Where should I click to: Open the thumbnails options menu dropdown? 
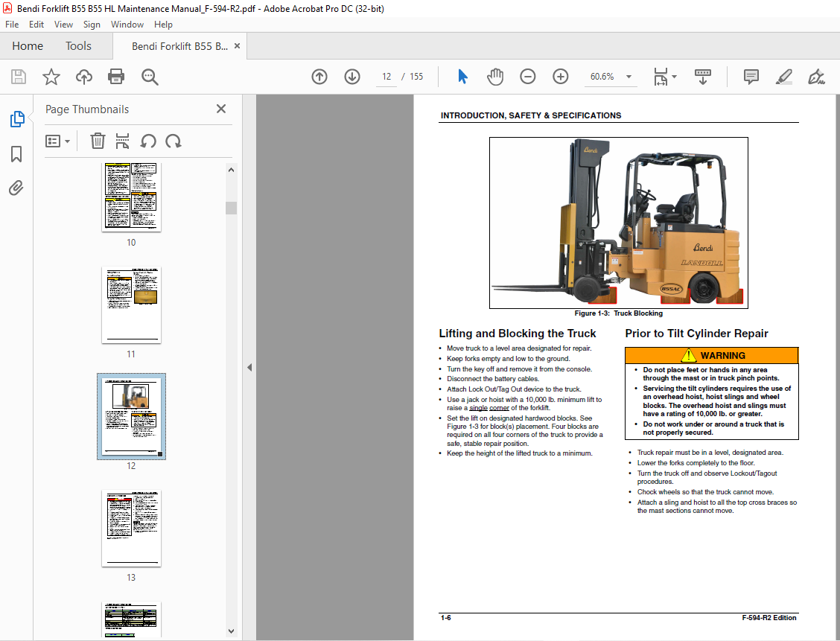point(57,141)
